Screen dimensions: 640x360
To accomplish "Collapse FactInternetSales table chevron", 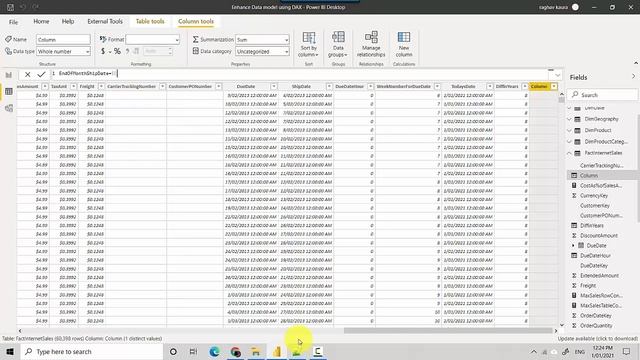I will point(569,153).
